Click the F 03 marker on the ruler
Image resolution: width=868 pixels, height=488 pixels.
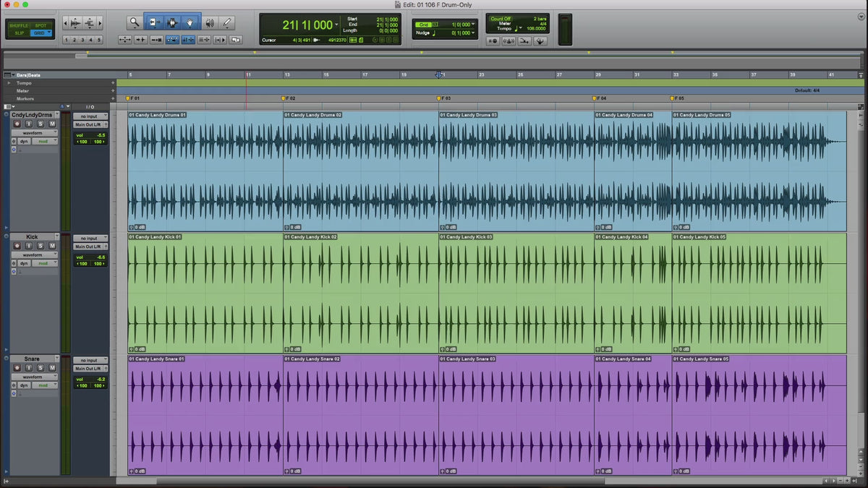pos(443,98)
